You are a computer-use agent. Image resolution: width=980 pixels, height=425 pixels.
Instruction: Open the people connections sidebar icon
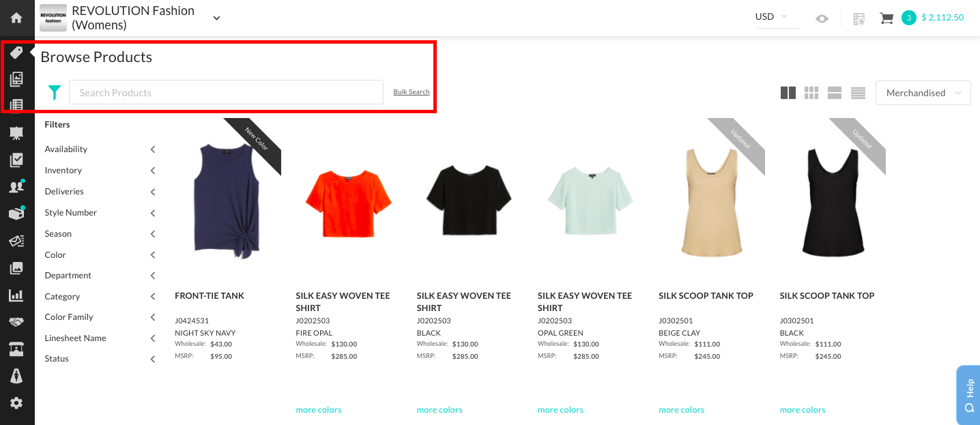tap(16, 186)
